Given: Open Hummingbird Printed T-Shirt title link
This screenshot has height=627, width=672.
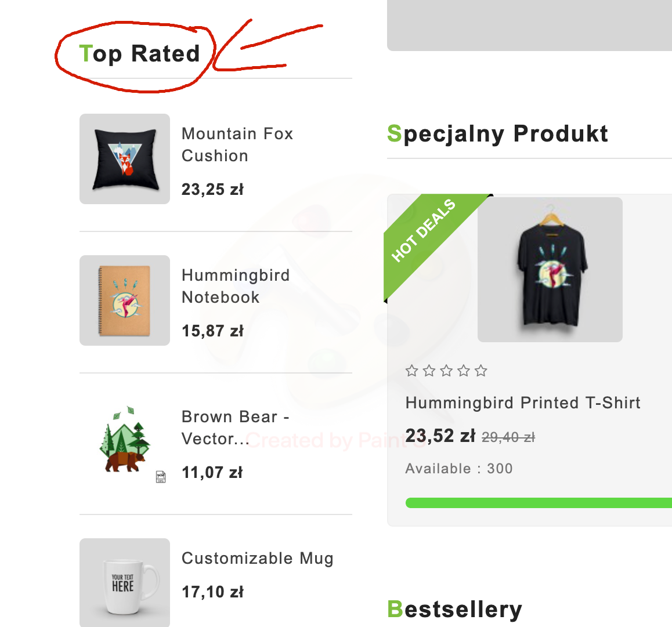Looking at the screenshot, I should (522, 403).
